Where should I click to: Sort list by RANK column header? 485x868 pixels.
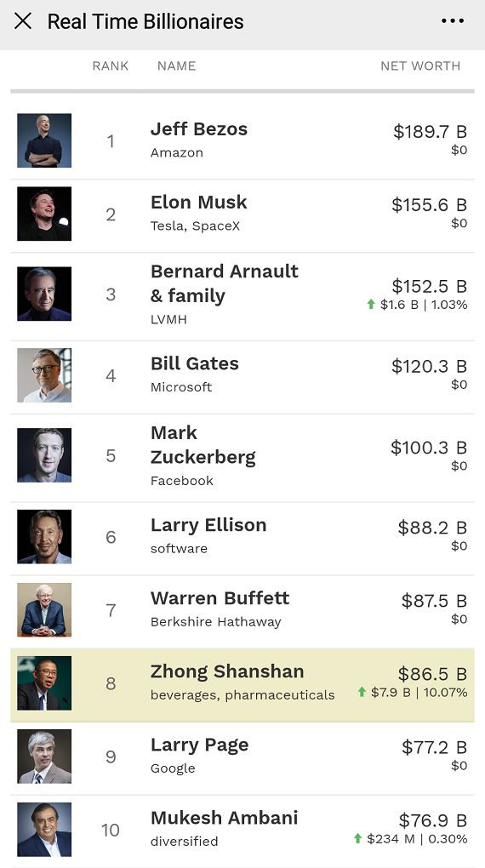110,66
